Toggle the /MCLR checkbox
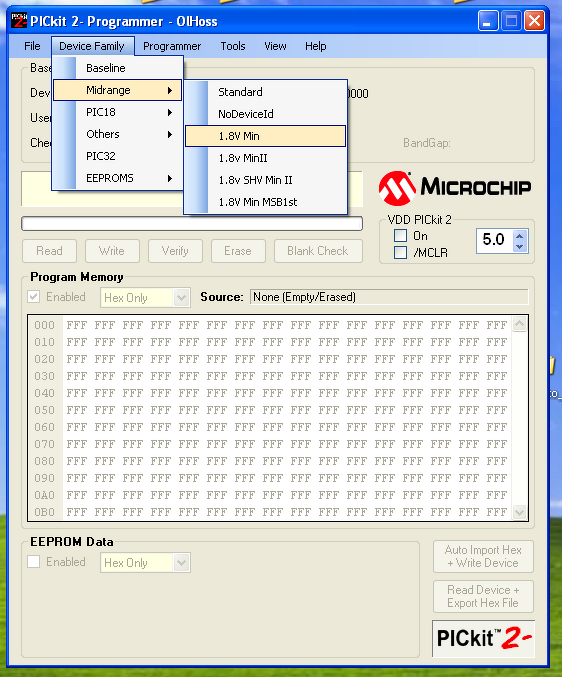Screen dimensions: 562x677 pos(400,253)
